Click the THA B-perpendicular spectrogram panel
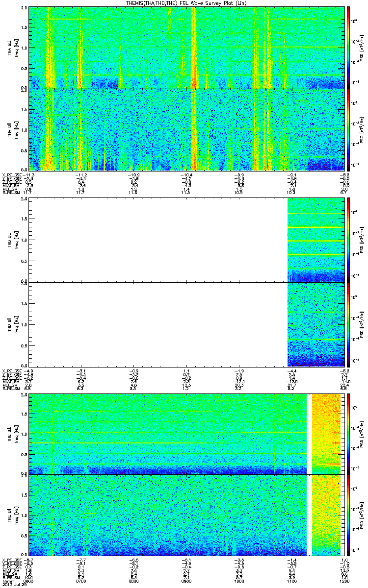Screen dimensions: 368x588 tap(186, 48)
